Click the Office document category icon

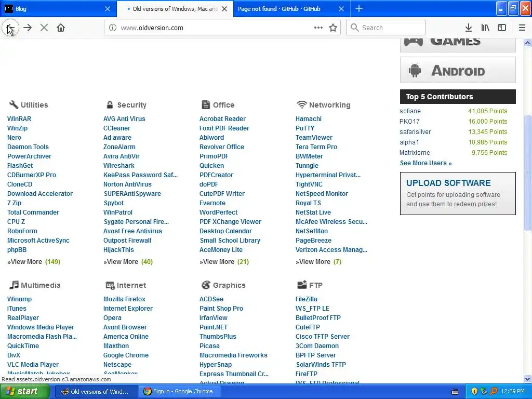tap(206, 105)
